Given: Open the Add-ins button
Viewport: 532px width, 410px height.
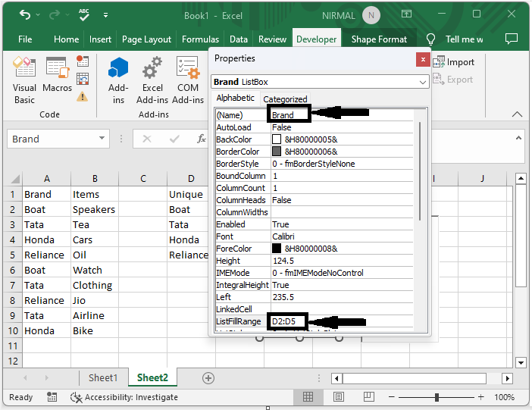Looking at the screenshot, I should (x=118, y=81).
